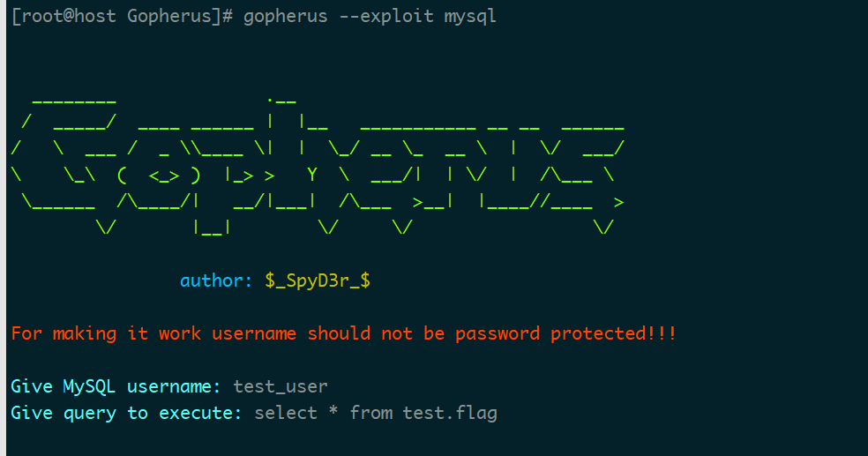Click the light gray left window edge strip
This screenshot has width=868, height=456.
click(x=3, y=228)
